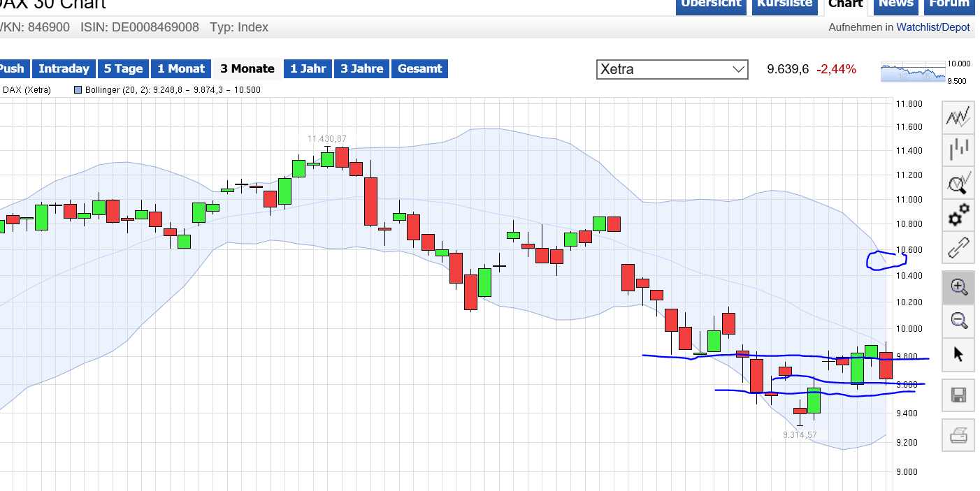The width and height of the screenshot is (980, 491).
Task: Click the line chart comparison icon
Action: (x=958, y=117)
